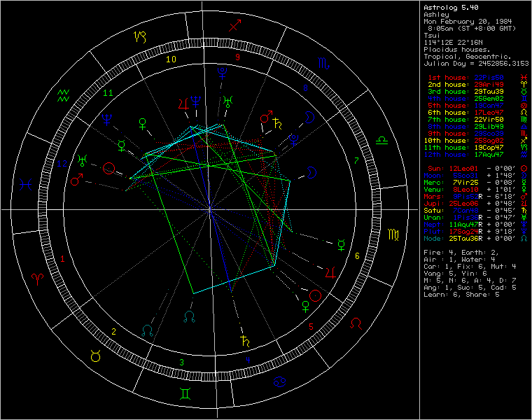Click the coordinates '114°12E 22°16N'
Viewport: 532px width, 420px height.
(453, 43)
